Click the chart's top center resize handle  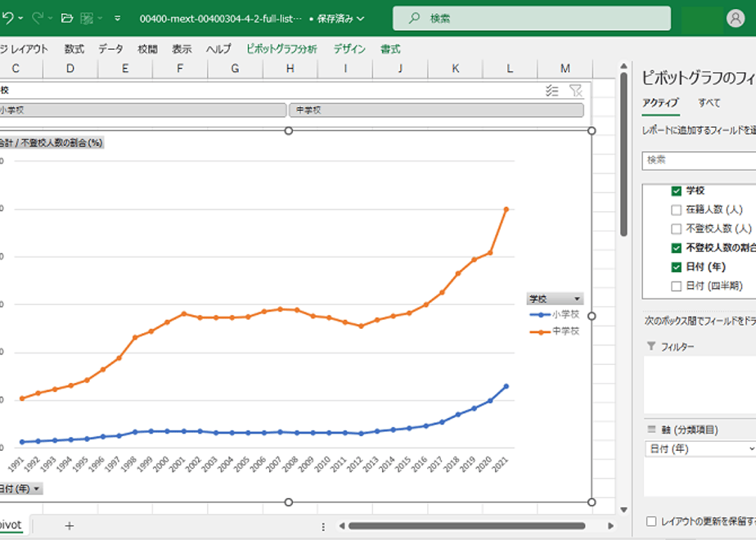point(288,131)
